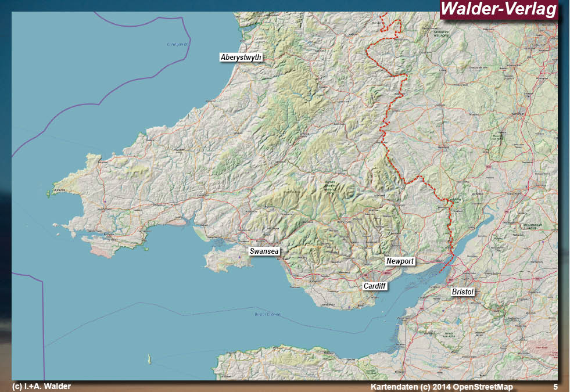570x392 pixels.
Task: Select the Swansea city label
Action: click(x=264, y=251)
